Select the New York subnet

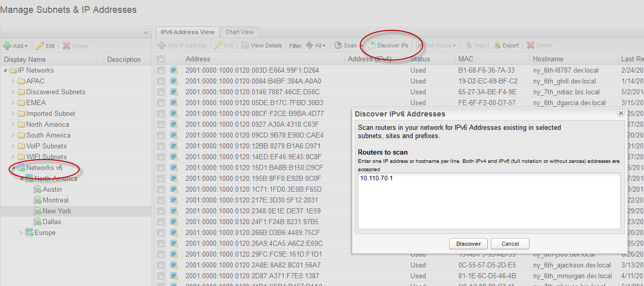[57, 211]
